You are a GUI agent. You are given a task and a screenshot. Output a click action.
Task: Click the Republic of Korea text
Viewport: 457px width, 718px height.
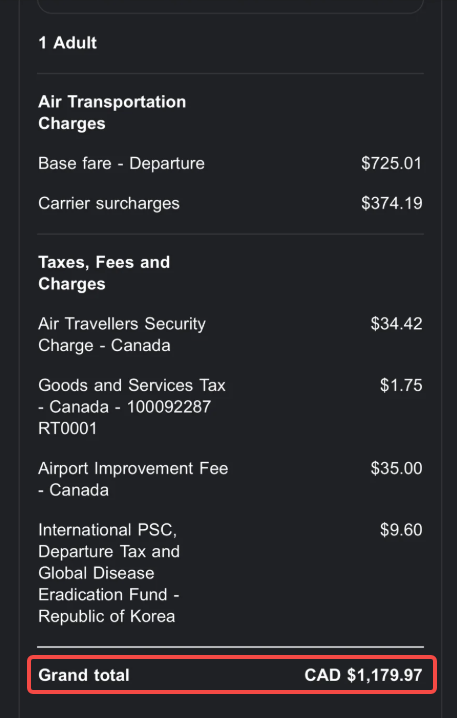pos(107,616)
